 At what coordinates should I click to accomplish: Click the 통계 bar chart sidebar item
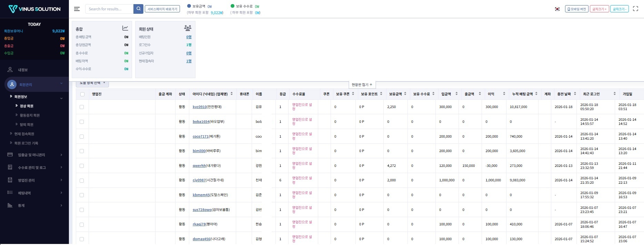[21, 205]
